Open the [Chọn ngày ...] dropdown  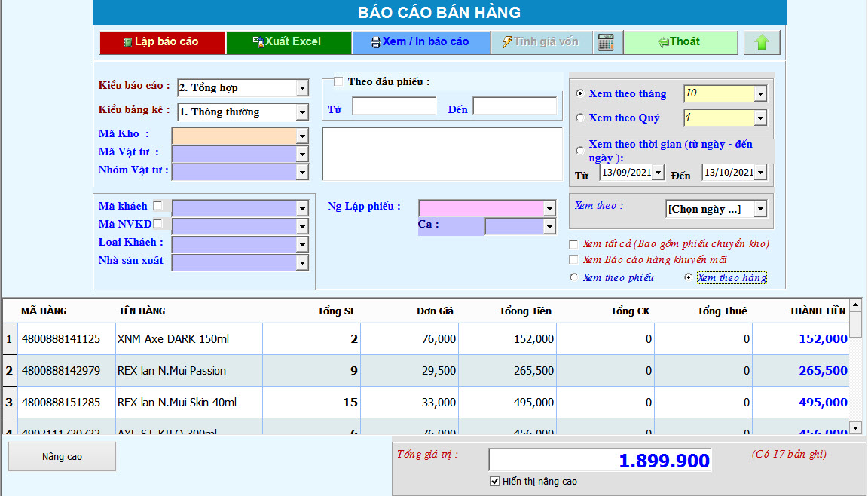point(761,210)
